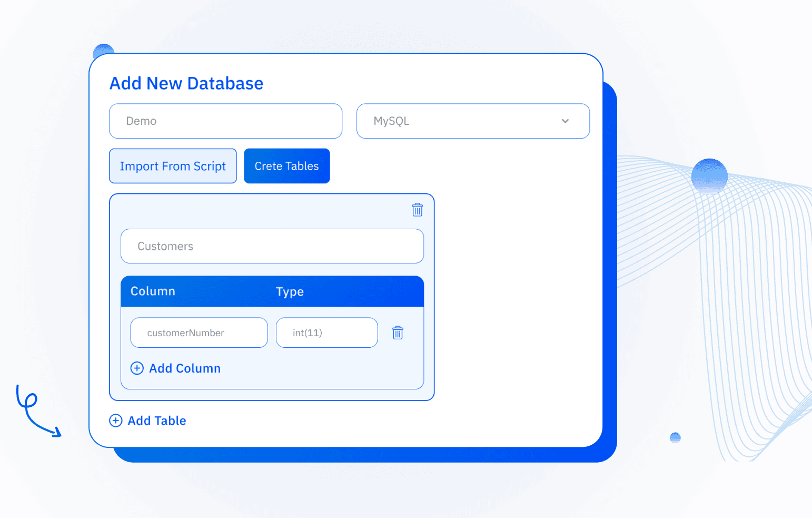Select the customerNumber column name field

pyautogui.click(x=199, y=333)
